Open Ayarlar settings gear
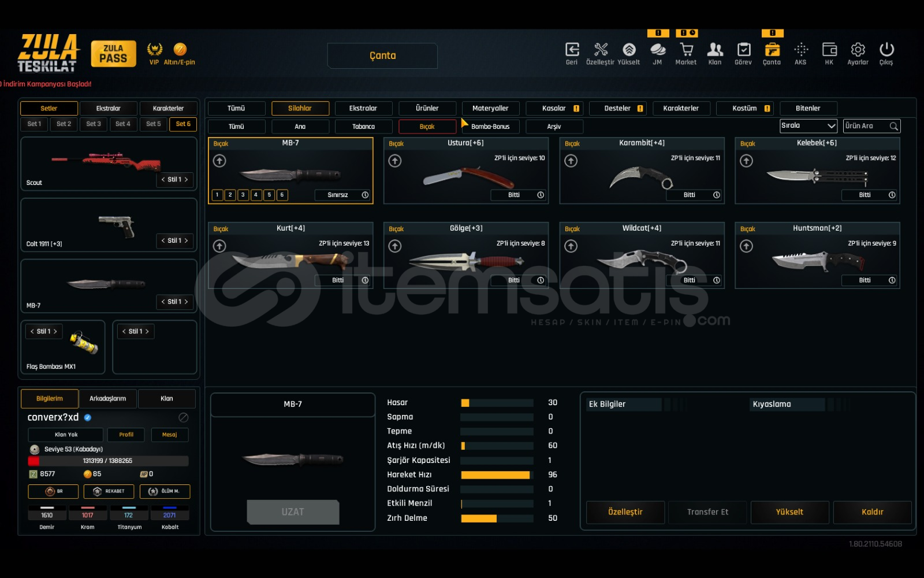The image size is (924, 578). pos(858,50)
